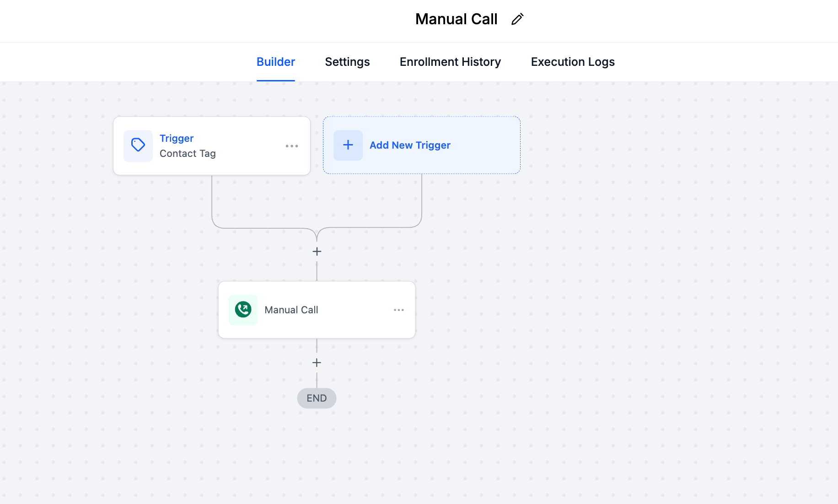The height and width of the screenshot is (504, 838).
Task: Click the plus node below Manual Call
Action: 317,362
